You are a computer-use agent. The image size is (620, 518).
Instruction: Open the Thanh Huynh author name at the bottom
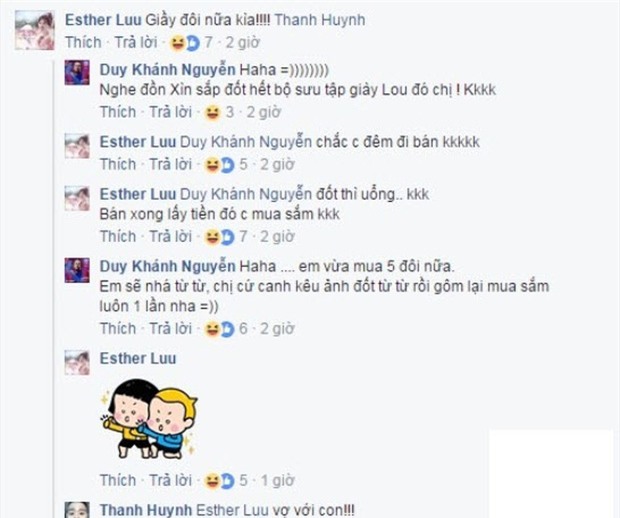point(146,510)
